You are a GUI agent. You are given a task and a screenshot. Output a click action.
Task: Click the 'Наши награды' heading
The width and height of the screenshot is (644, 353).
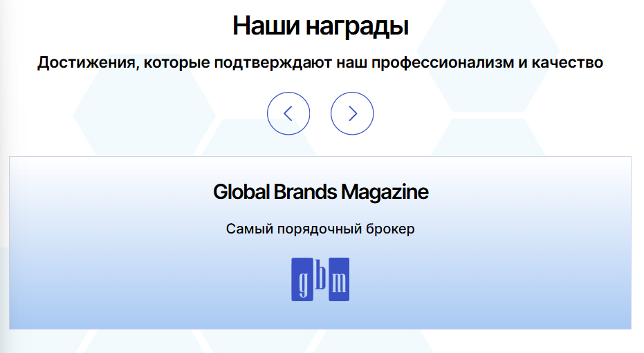click(x=320, y=26)
